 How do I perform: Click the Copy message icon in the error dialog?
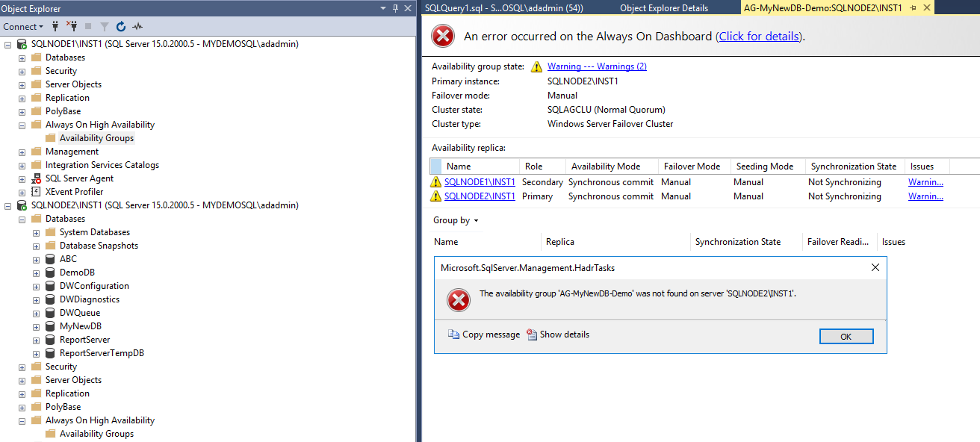[x=453, y=334]
